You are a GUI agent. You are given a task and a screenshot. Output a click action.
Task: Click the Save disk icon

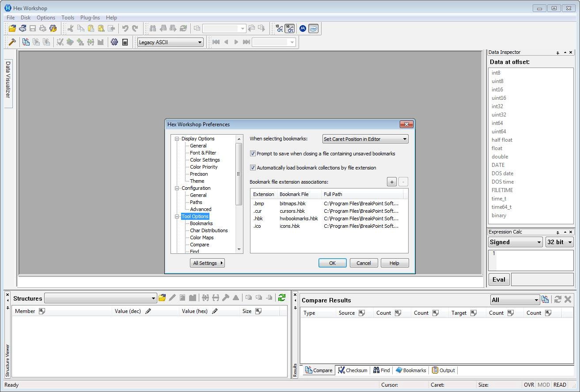(x=33, y=28)
